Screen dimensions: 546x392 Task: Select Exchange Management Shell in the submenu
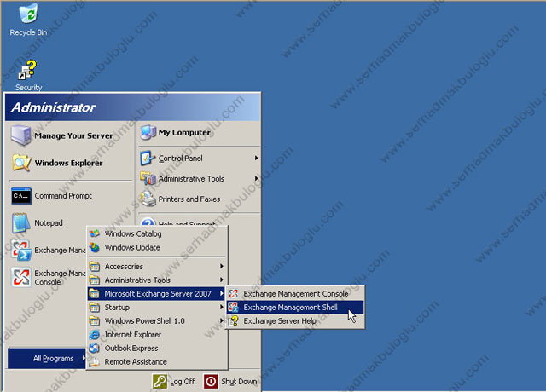pos(295,307)
